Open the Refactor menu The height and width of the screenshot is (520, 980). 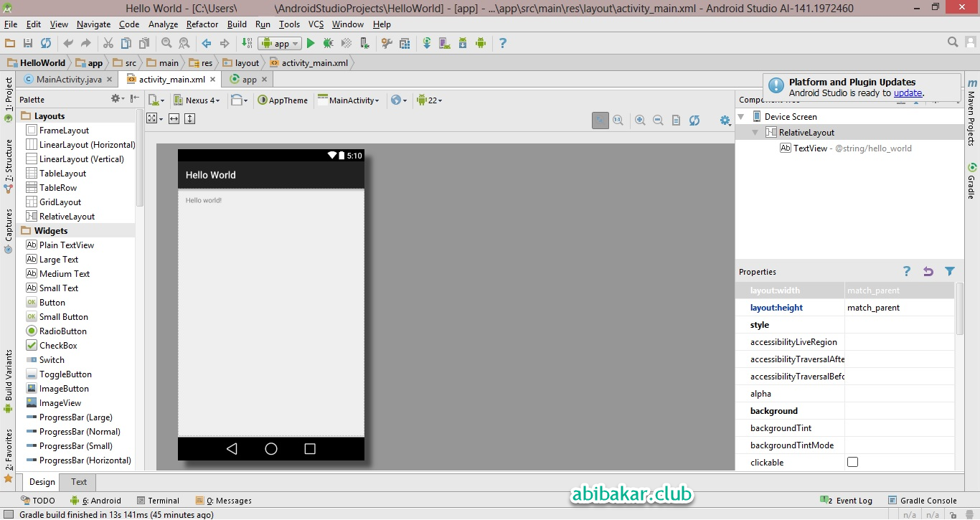pos(202,24)
